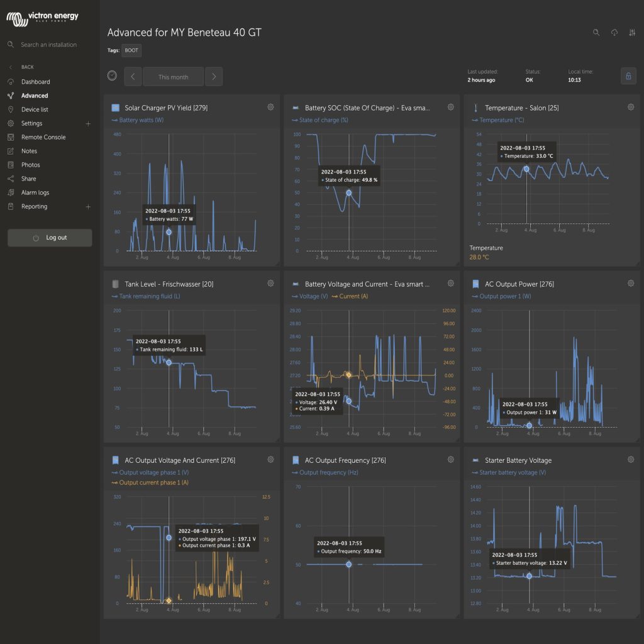Viewport: 644px width, 644px height.
Task: Open settings gear on Temperature - Salon widget
Action: pos(630,107)
